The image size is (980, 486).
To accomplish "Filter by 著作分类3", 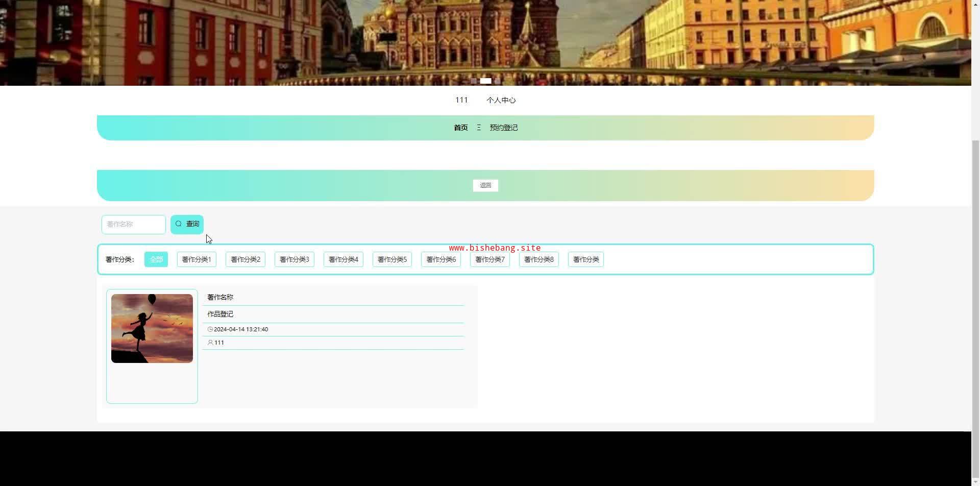I will tap(295, 259).
